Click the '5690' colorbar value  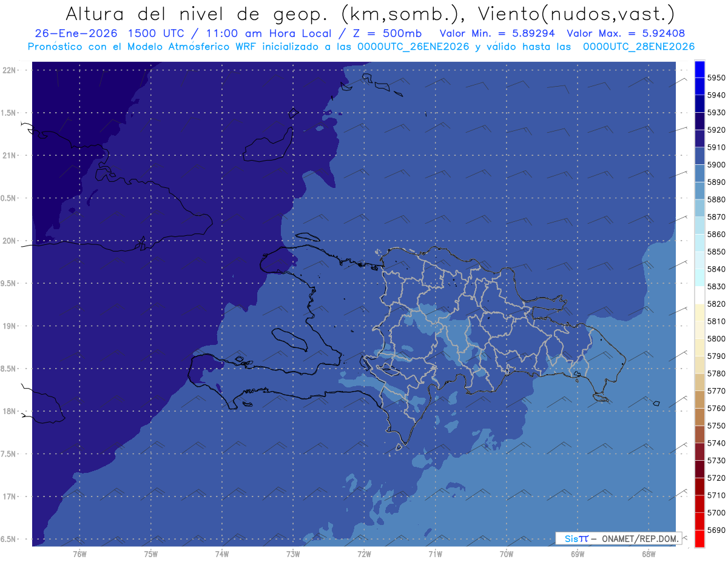coord(716,530)
